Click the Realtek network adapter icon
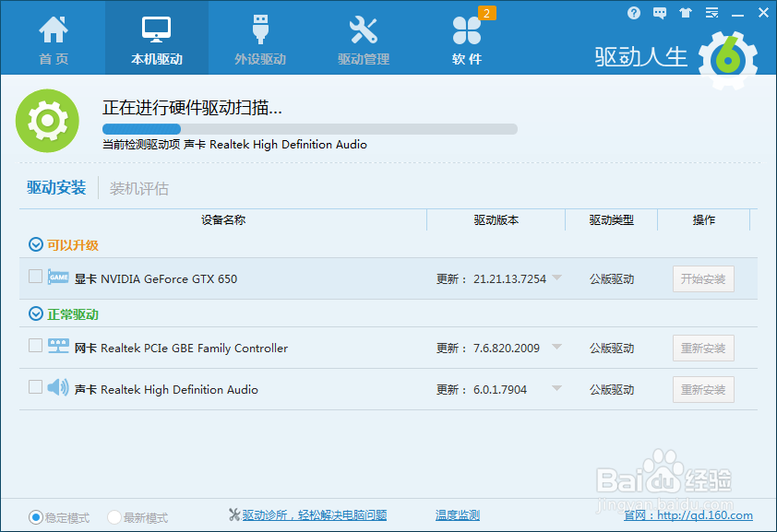Image resolution: width=777 pixels, height=532 pixels. pos(56,348)
